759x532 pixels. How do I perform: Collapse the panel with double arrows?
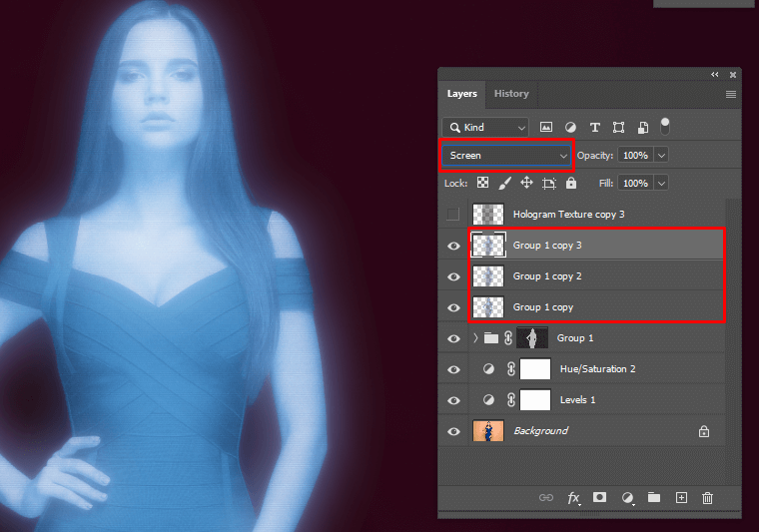pos(714,75)
